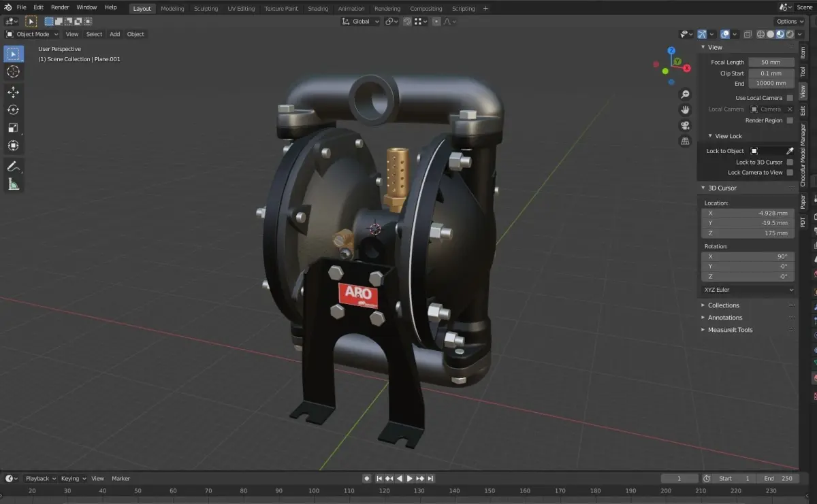Toggle viewport gizmos display
The height and width of the screenshot is (504, 817).
[x=702, y=34]
